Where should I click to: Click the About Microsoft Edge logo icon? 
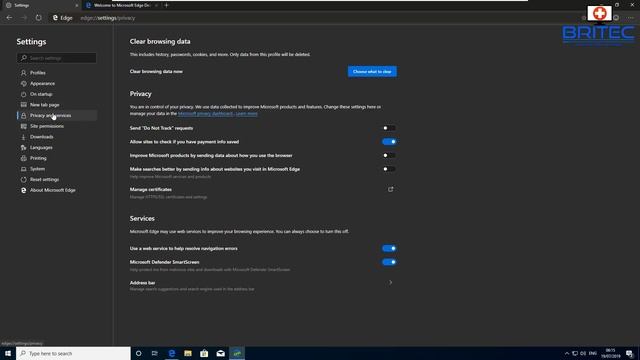pyautogui.click(x=24, y=190)
